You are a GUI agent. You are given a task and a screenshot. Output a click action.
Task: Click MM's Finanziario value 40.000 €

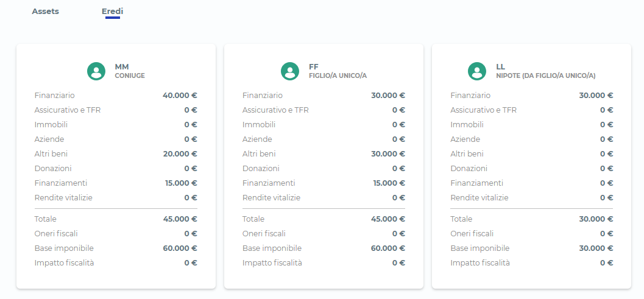[x=180, y=96]
